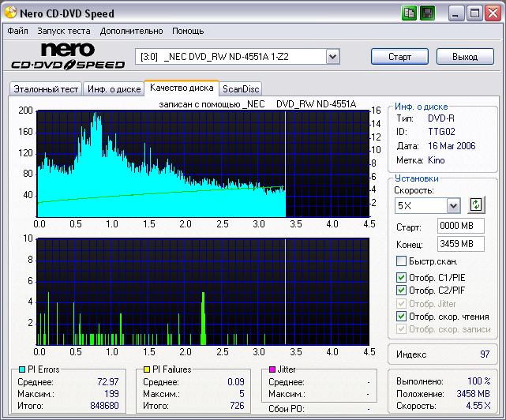Click the magenta Jitter legend square
The height and width of the screenshot is (420, 506).
click(x=272, y=369)
